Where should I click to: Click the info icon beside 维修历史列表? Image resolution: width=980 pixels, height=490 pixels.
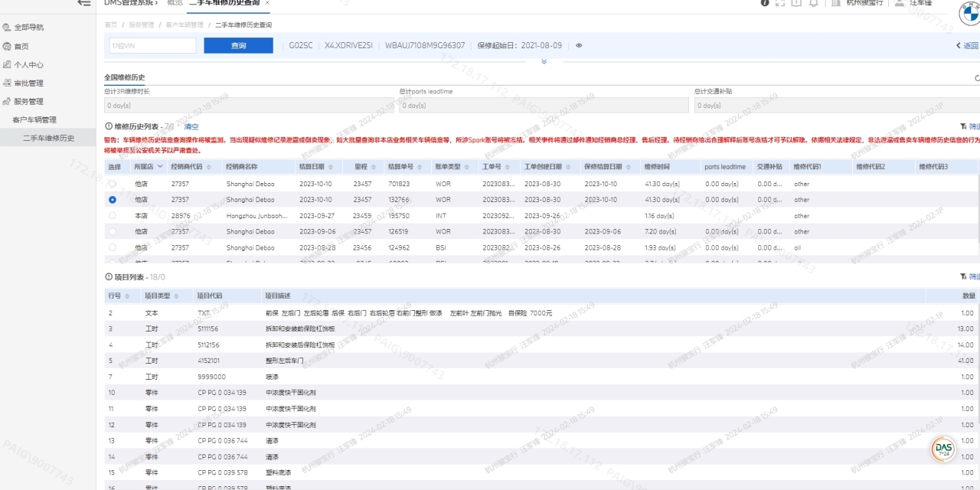108,126
